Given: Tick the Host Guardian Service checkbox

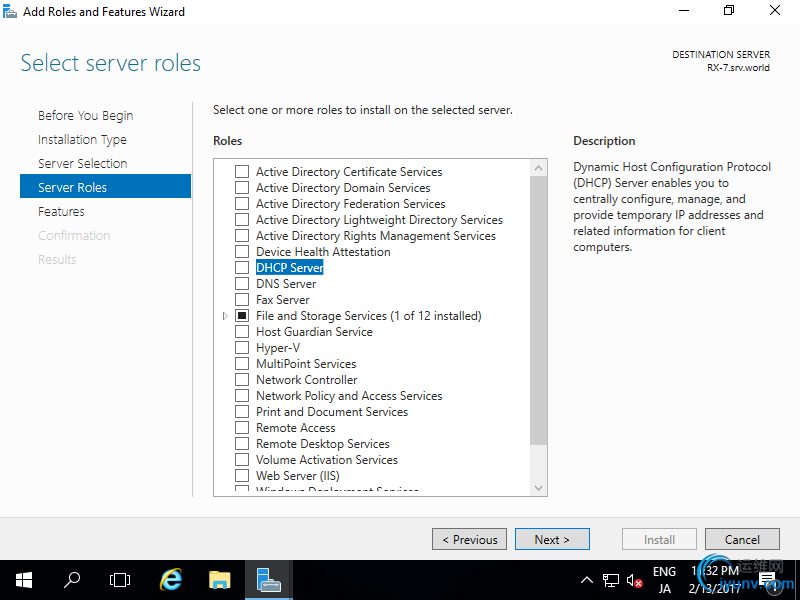Looking at the screenshot, I should 242,332.
